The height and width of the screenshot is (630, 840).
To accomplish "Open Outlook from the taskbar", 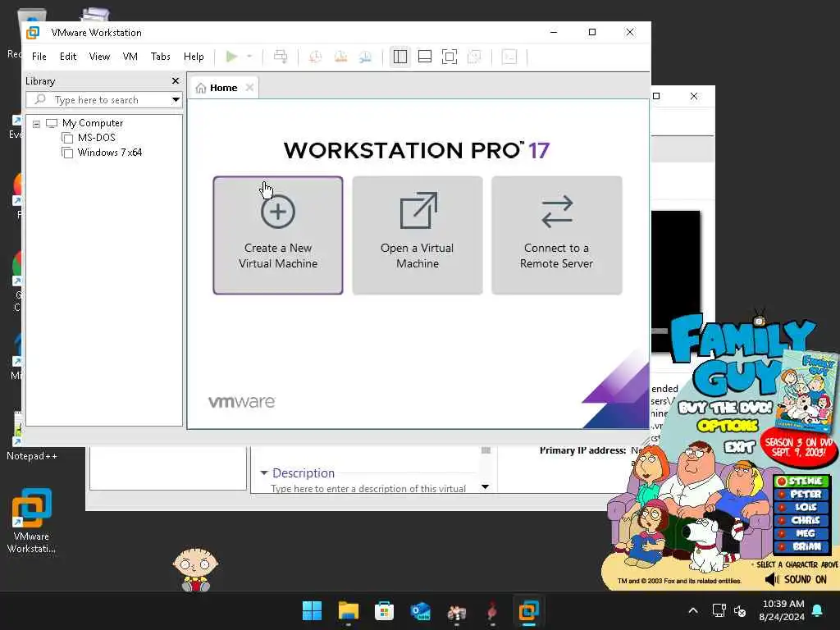I will coord(420,610).
